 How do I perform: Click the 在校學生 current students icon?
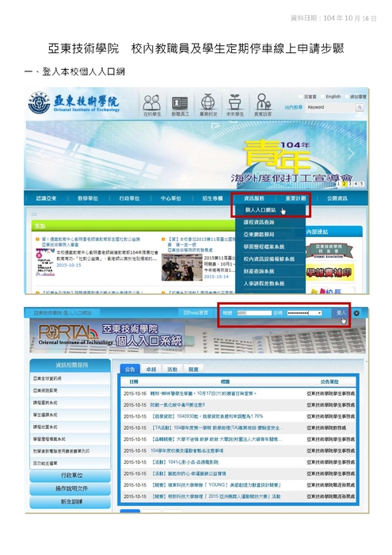pyautogui.click(x=151, y=105)
